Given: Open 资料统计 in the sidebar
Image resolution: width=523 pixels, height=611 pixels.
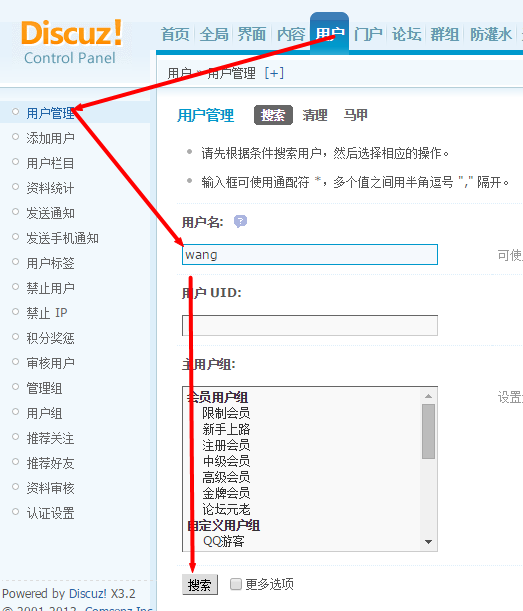Looking at the screenshot, I should pyautogui.click(x=50, y=188).
